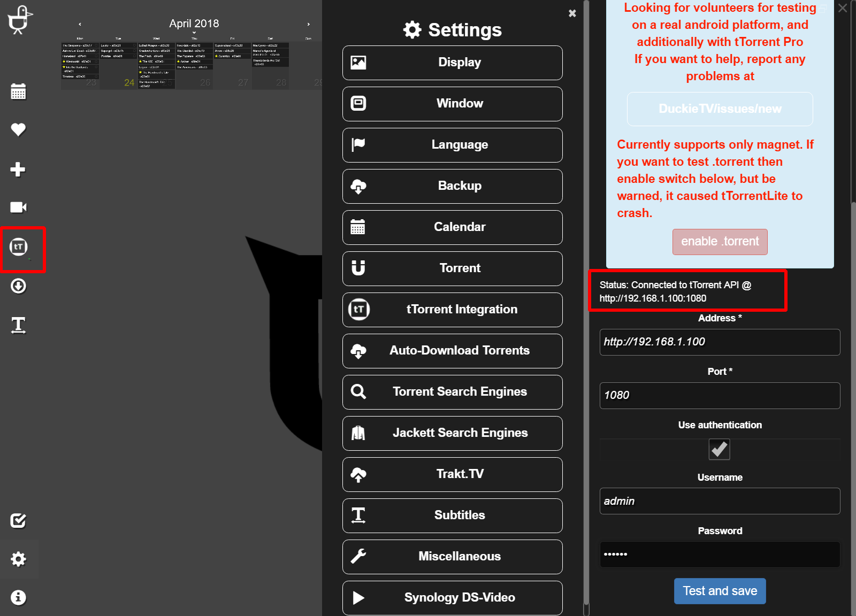856x616 pixels.
Task: Click the enable .torrent button
Action: click(x=720, y=242)
